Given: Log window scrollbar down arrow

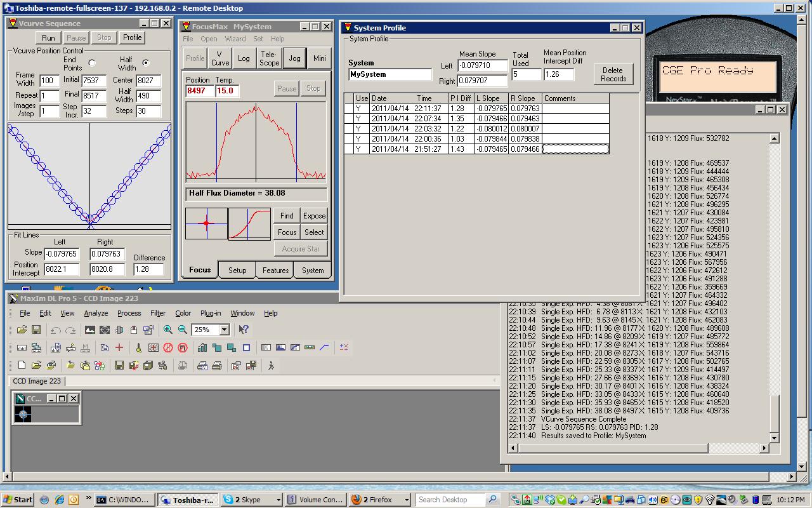Looking at the screenshot, I should coord(774,438).
